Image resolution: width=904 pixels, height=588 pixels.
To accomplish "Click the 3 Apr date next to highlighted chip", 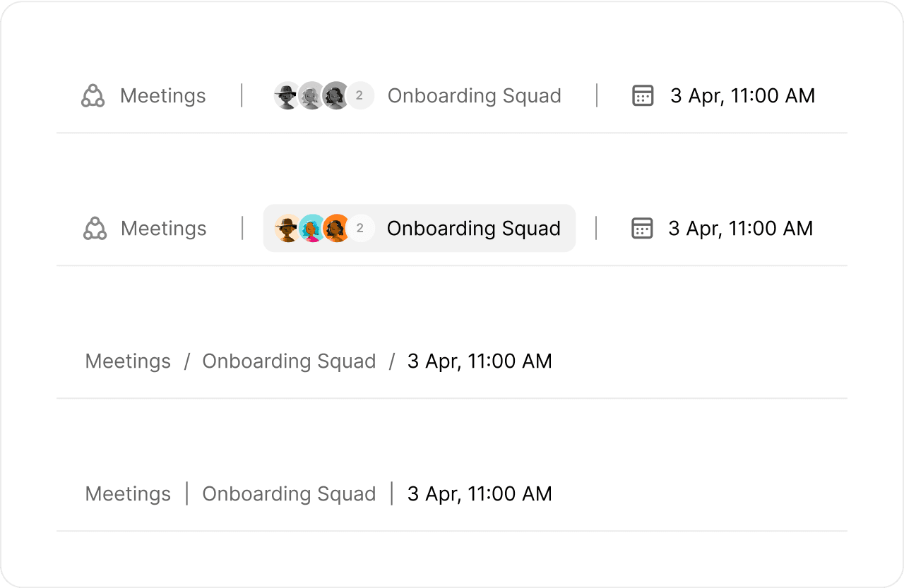I will (x=740, y=229).
